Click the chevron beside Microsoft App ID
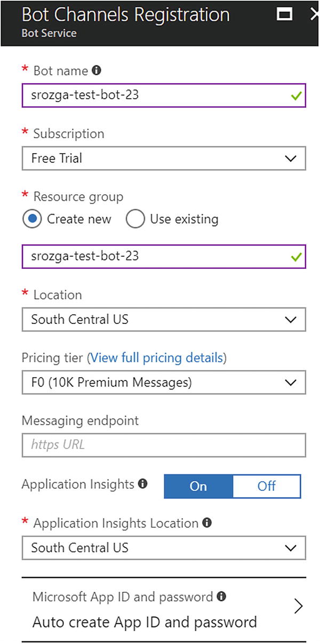320x644 pixels. point(298,606)
